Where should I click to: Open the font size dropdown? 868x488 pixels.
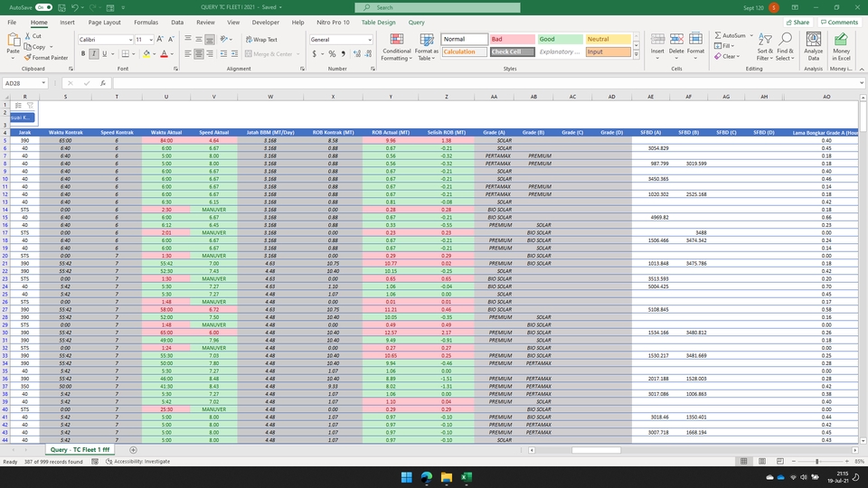(x=151, y=40)
